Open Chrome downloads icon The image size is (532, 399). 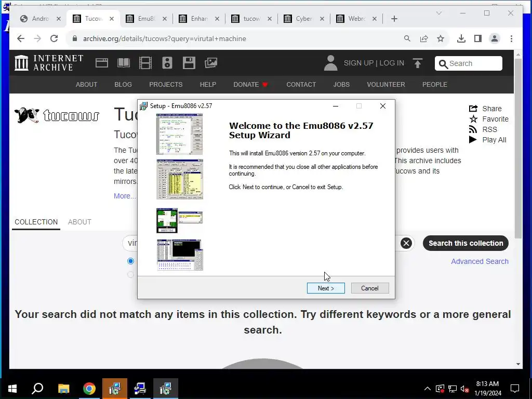[x=461, y=38]
